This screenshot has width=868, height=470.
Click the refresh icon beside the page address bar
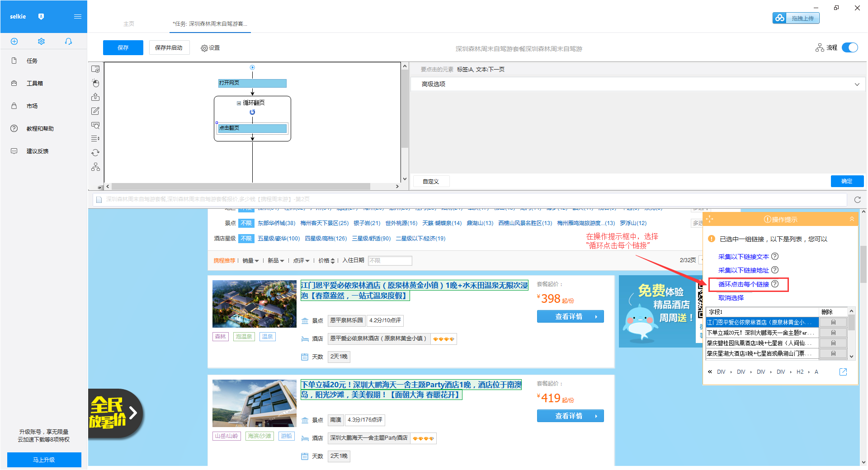[858, 199]
